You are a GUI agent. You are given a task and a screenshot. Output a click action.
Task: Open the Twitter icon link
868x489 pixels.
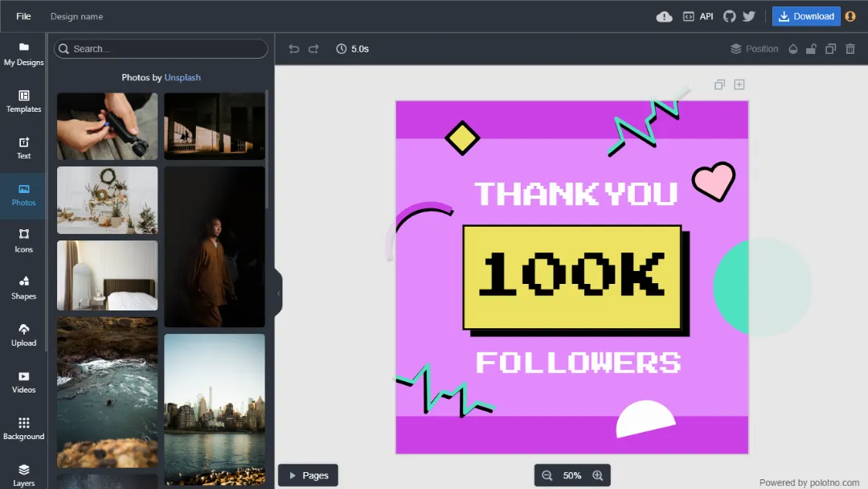(x=749, y=17)
